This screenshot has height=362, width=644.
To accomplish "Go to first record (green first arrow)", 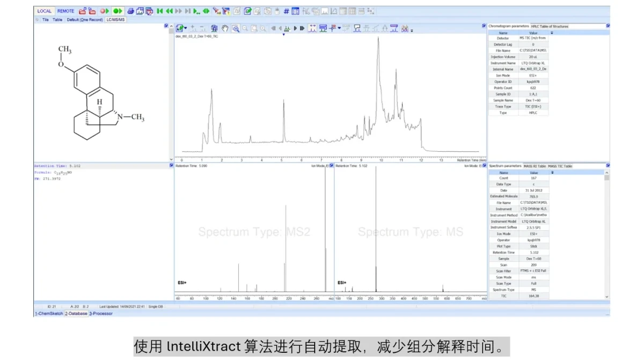I will pyautogui.click(x=160, y=11).
